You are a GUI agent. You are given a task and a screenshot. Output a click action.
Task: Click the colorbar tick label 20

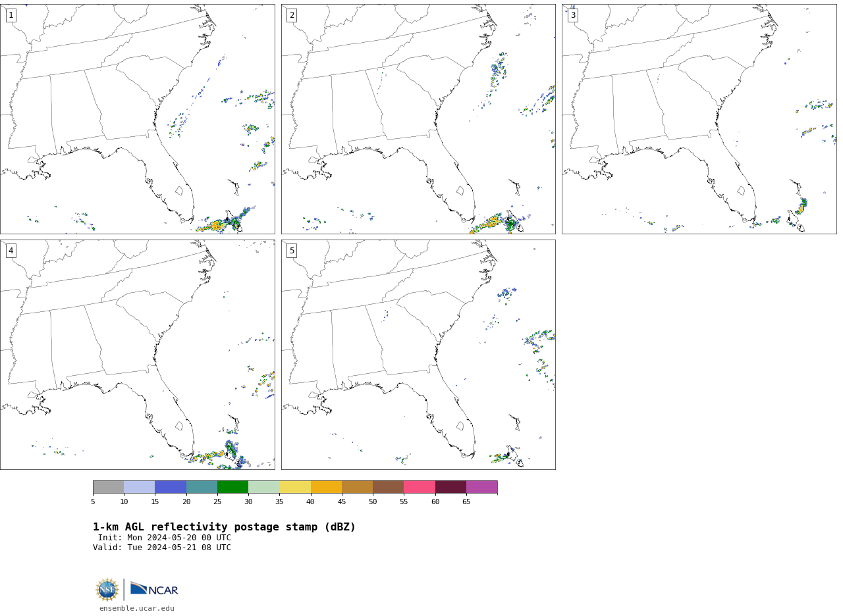186,502
